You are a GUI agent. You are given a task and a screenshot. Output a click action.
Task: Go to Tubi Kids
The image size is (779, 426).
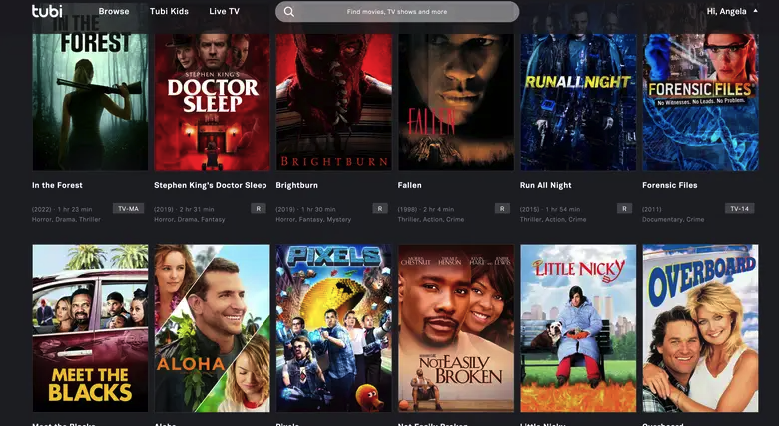point(169,11)
